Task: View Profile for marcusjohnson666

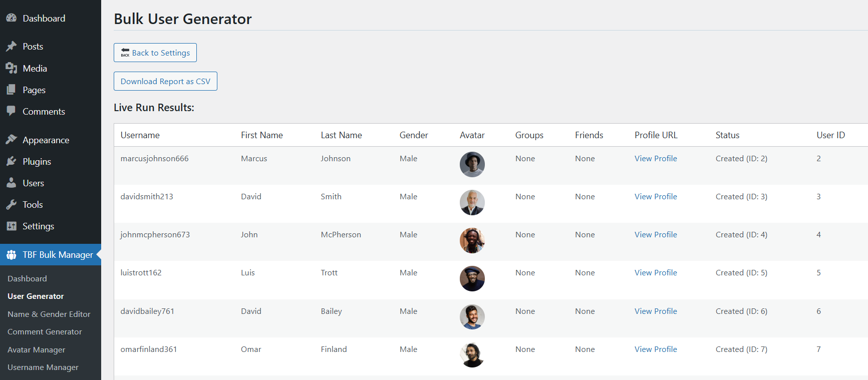Action: tap(655, 158)
